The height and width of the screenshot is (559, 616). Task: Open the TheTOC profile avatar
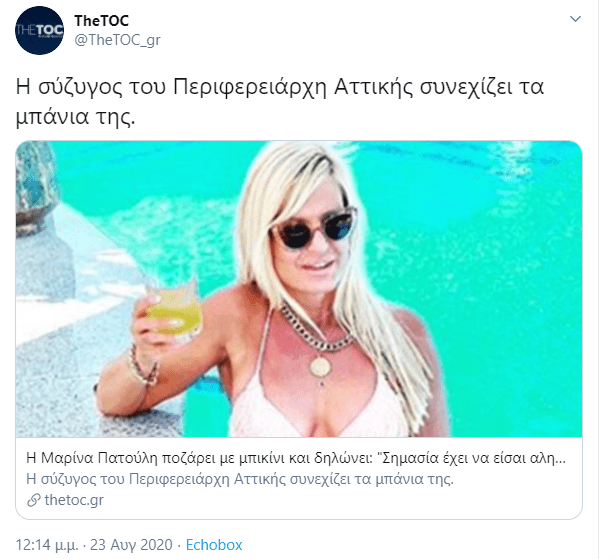39,30
